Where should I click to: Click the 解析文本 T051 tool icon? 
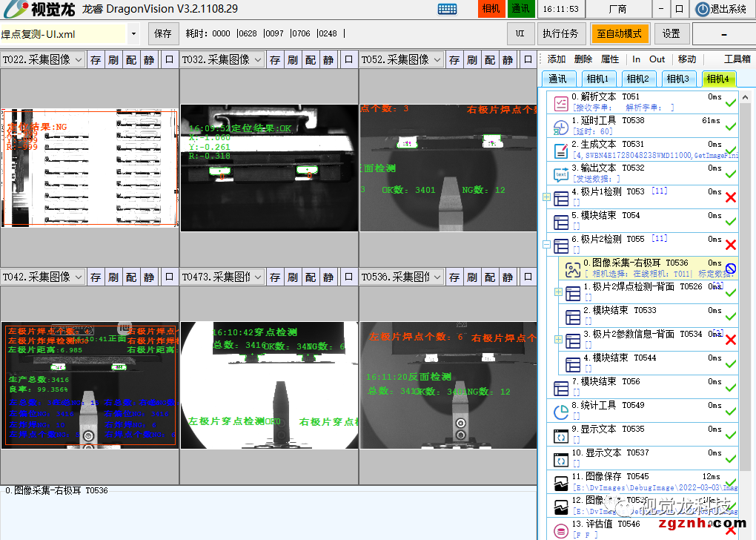[560, 102]
